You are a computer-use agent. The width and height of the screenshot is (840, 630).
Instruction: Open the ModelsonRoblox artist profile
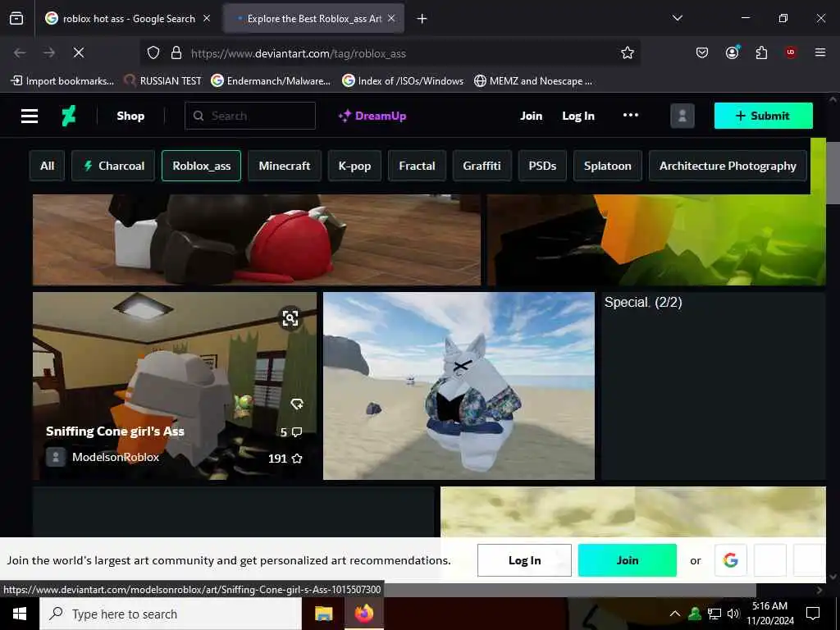115,457
